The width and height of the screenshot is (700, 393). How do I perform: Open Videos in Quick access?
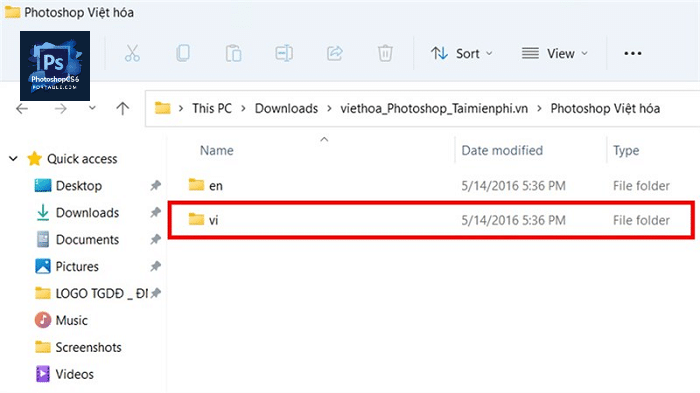coord(75,374)
